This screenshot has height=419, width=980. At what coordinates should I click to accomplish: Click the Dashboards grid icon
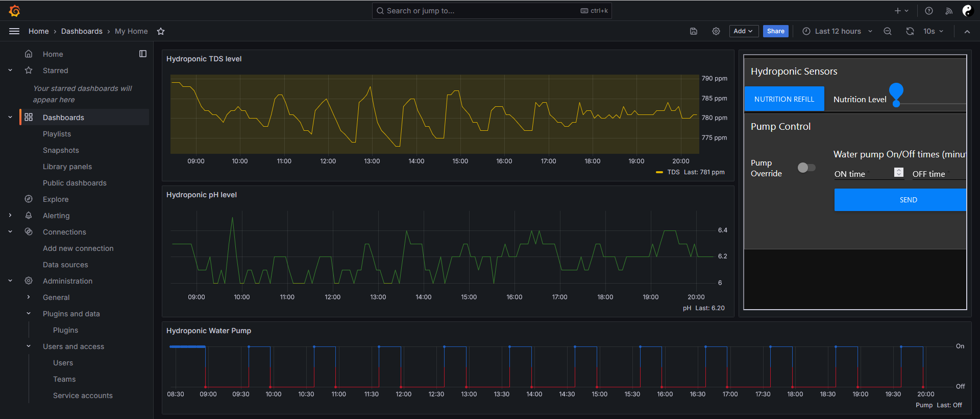point(29,117)
